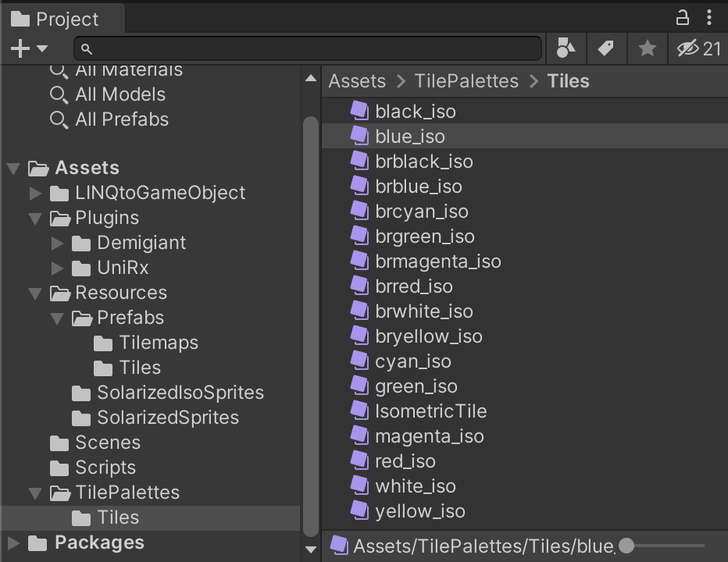
Task: Open the Project panel three-dot menu
Action: point(709,18)
